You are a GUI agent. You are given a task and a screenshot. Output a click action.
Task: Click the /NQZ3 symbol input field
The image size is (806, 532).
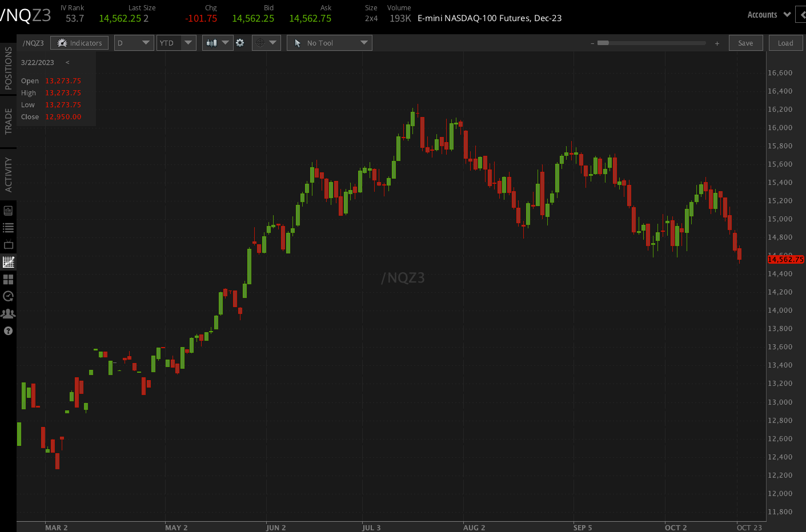(x=33, y=42)
